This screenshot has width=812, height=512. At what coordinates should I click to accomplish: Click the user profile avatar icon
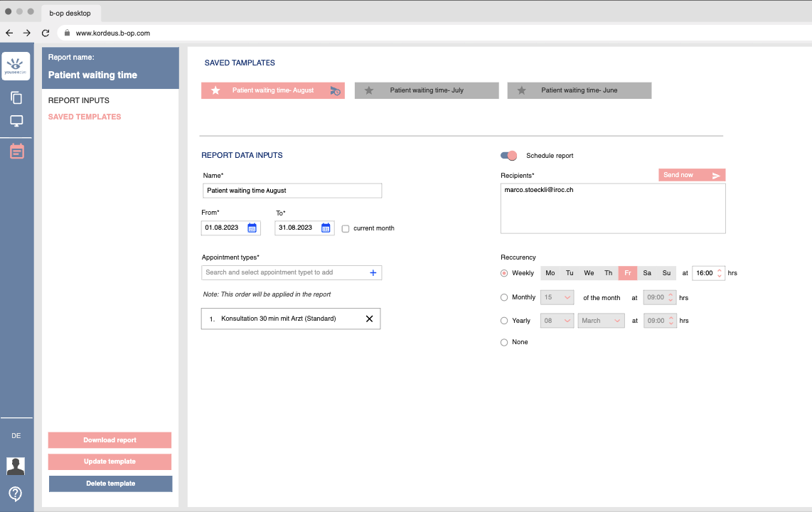pos(16,466)
